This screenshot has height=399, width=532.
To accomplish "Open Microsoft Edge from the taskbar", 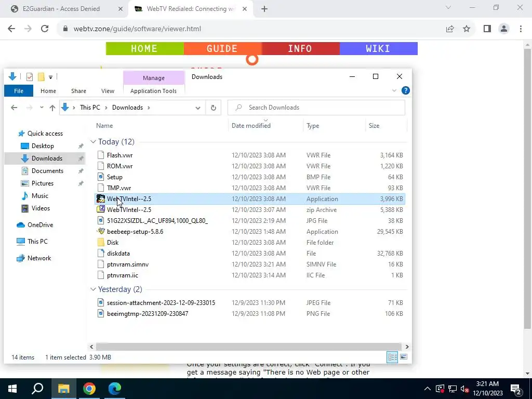I will click(x=115, y=389).
